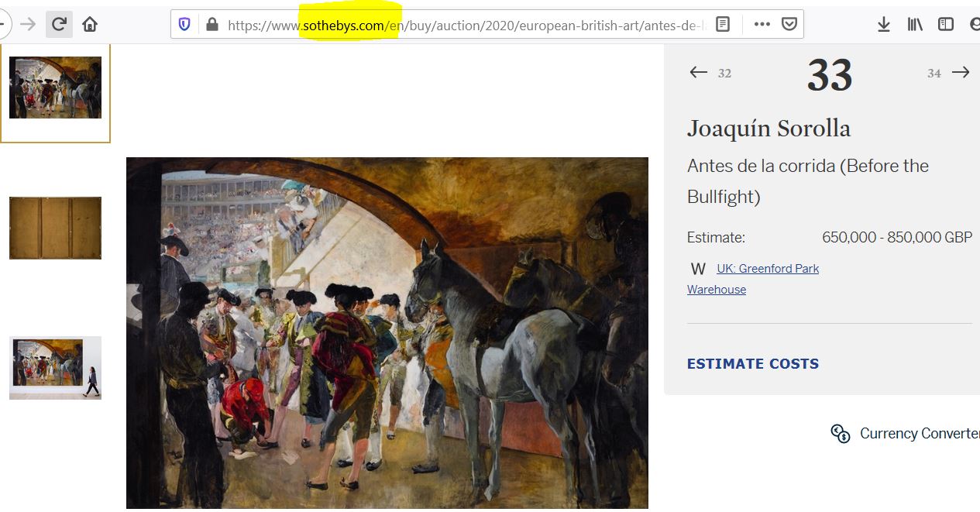Open the page actions three-dot menu
Viewport: 980px width, 512px height.
point(762,24)
